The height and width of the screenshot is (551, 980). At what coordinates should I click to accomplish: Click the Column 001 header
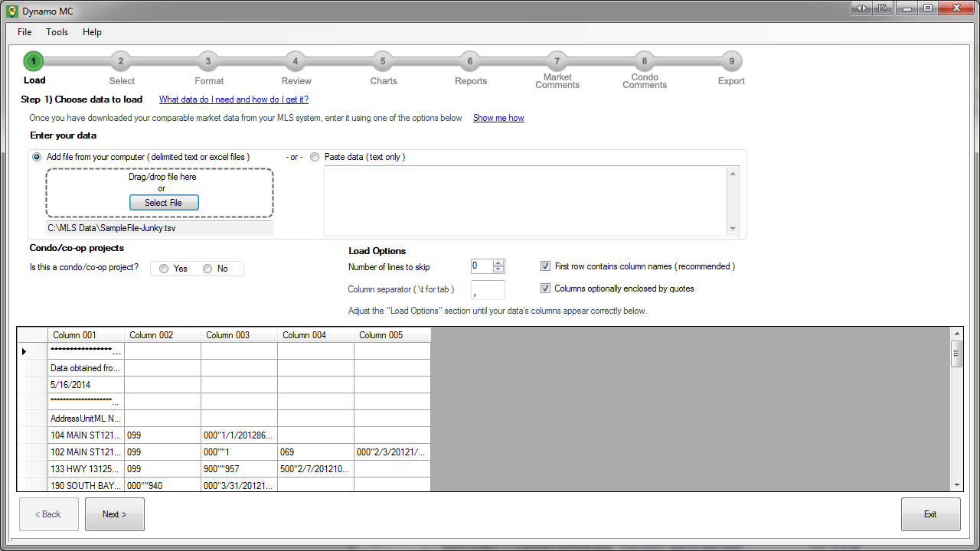86,335
